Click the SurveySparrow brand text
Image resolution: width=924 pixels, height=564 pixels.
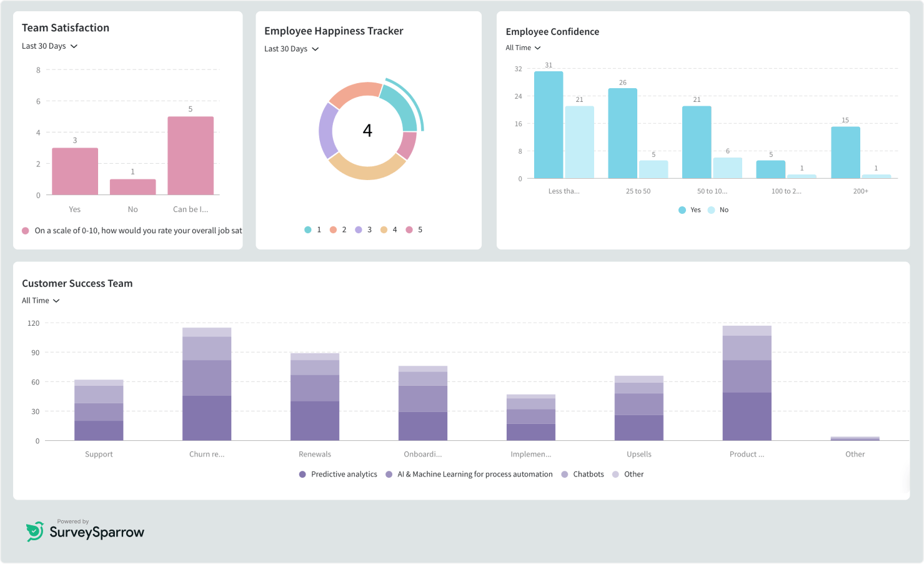[97, 533]
